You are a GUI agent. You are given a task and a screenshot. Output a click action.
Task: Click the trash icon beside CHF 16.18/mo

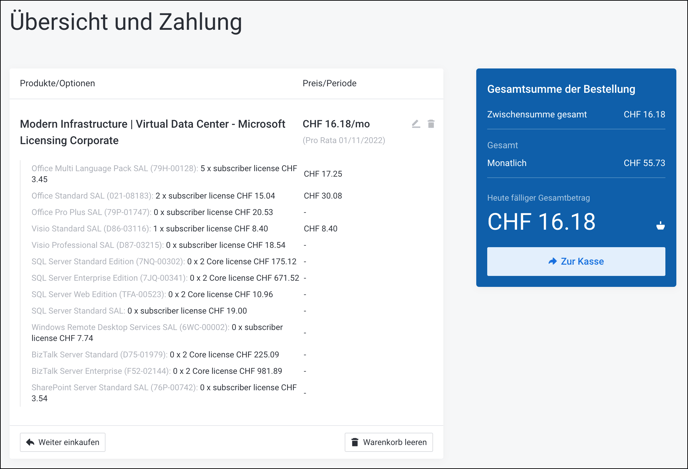tap(431, 124)
